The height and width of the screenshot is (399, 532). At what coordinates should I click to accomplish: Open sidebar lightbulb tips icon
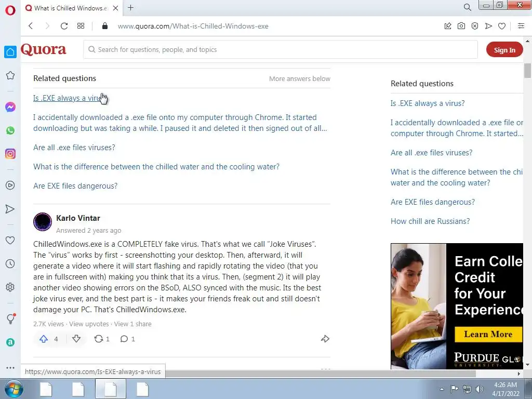click(10, 318)
